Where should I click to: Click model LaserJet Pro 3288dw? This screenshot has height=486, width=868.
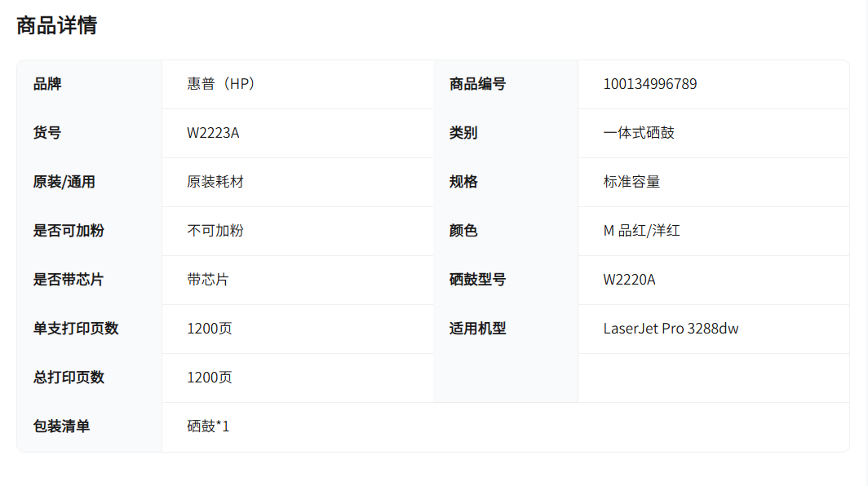(671, 329)
